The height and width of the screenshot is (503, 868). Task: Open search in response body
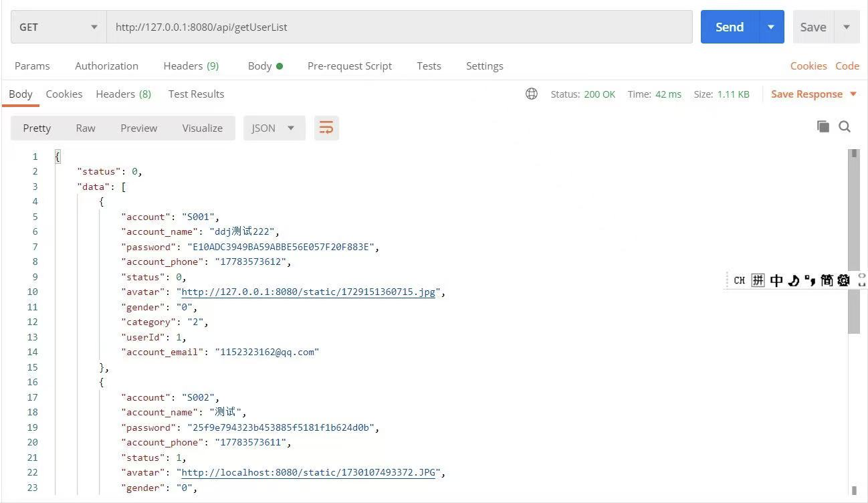point(845,126)
